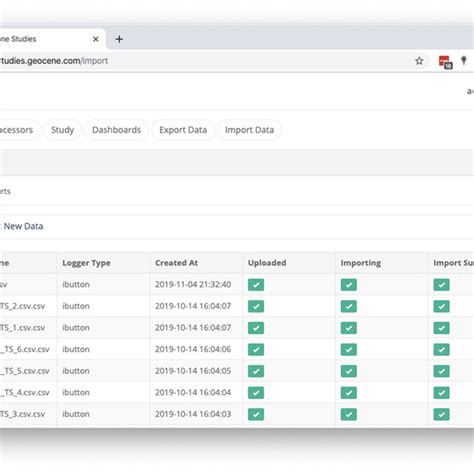
Task: Sort table by Created At column header
Action: 176,263
